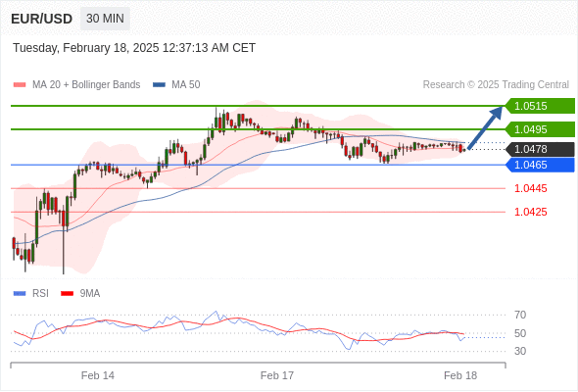Screen dimensions: 578x392
Task: Click the pink MA 20 legend swatch
Action: pyautogui.click(x=20, y=85)
